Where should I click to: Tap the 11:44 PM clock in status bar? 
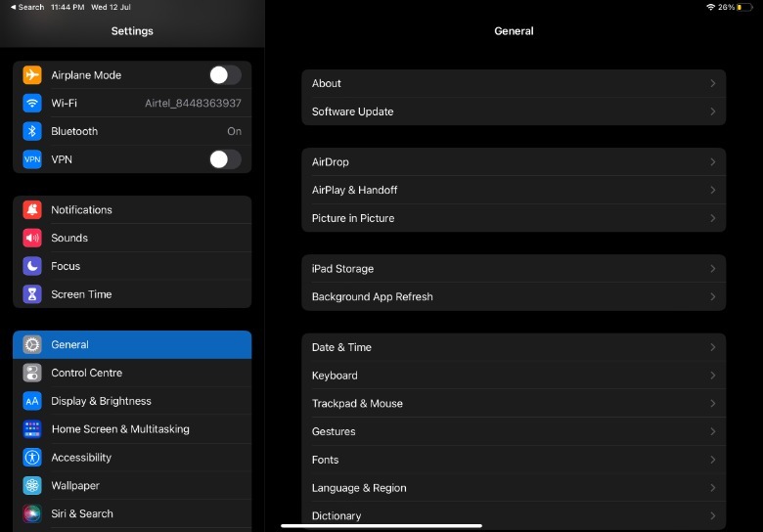pyautogui.click(x=67, y=7)
